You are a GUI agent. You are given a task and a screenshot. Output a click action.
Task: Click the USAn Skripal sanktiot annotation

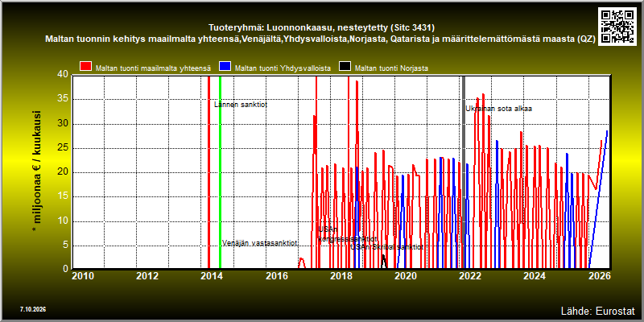386,247
